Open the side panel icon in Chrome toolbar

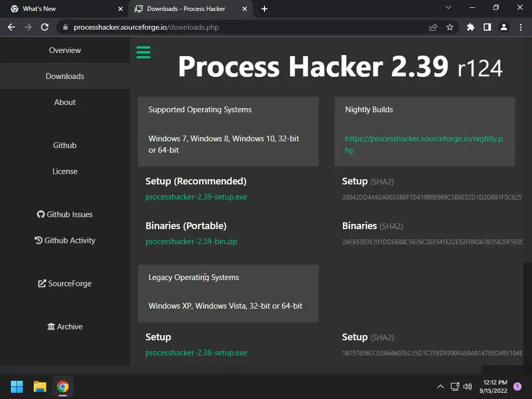487,27
